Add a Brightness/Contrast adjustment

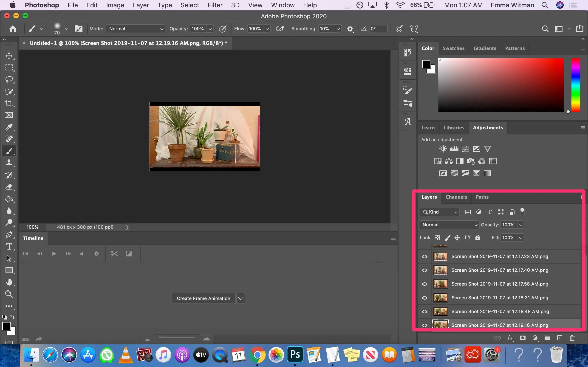[443, 149]
